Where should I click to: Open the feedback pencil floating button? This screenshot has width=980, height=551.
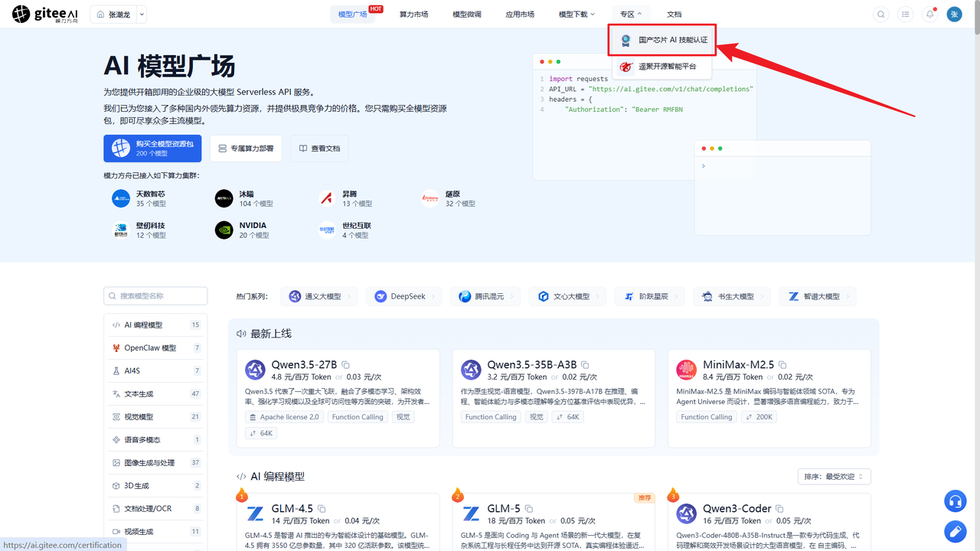[955, 531]
